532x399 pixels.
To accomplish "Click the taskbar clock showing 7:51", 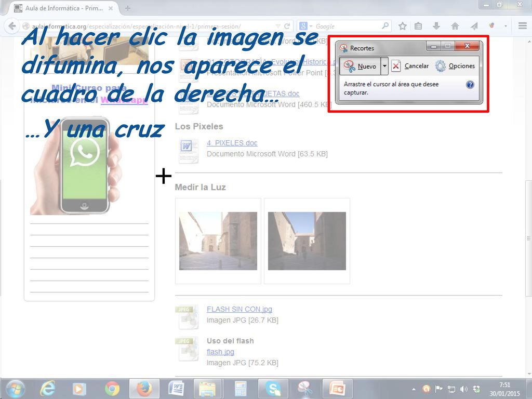I will click(504, 389).
